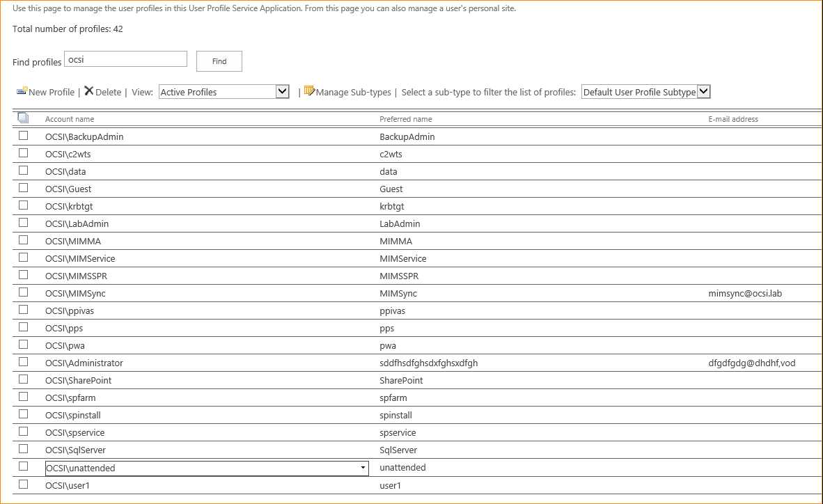Select account name OCSI\krbtgt
The width and height of the screenshot is (823, 504).
pyautogui.click(x=69, y=206)
